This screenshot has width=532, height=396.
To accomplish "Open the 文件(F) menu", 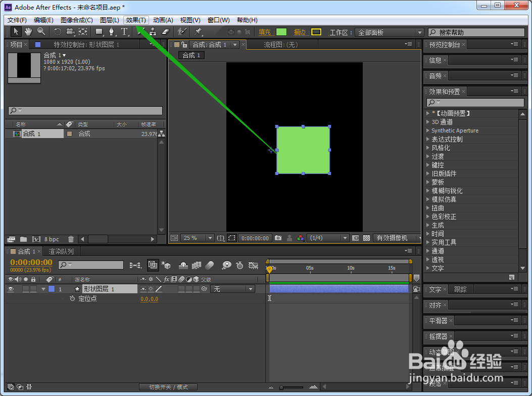I will click(x=17, y=20).
